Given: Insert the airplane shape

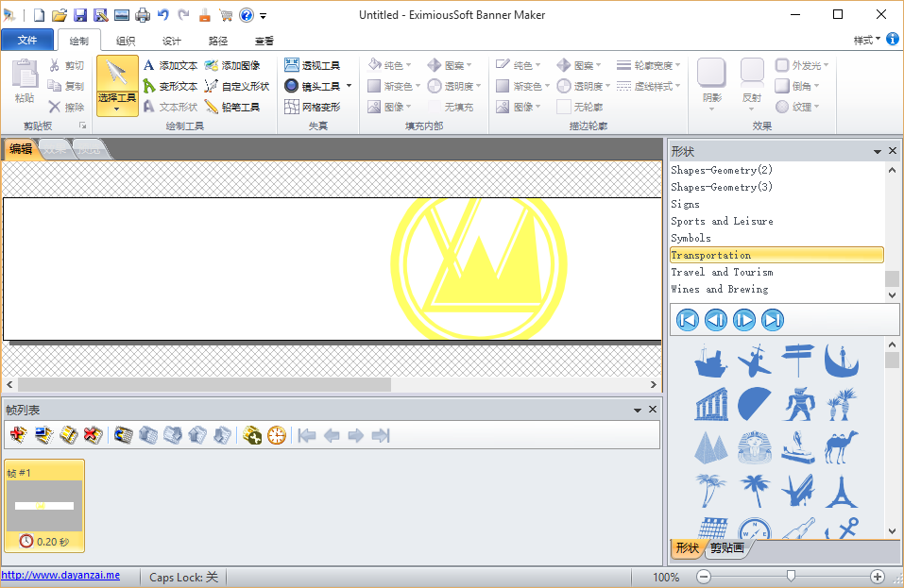Looking at the screenshot, I should click(754, 361).
